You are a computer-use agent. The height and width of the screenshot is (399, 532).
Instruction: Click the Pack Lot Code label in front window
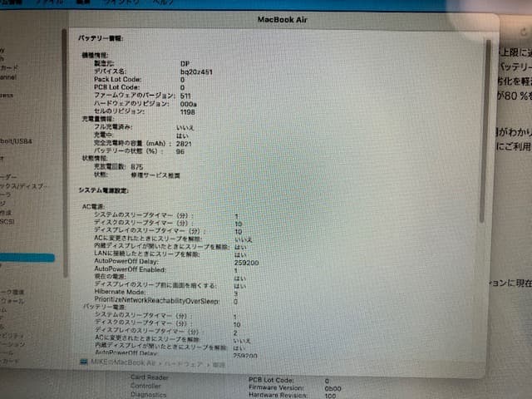pyautogui.click(x=118, y=80)
